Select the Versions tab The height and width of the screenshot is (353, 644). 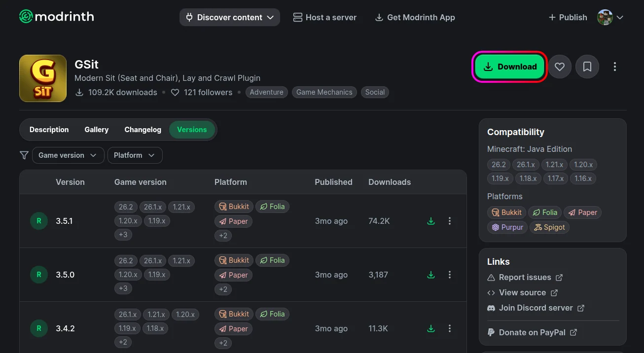(192, 130)
